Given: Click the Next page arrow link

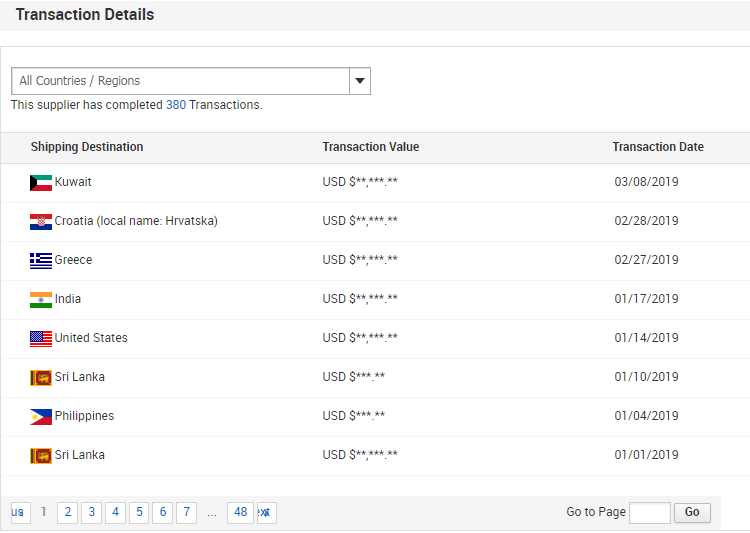Looking at the screenshot, I should pyautogui.click(x=266, y=513).
